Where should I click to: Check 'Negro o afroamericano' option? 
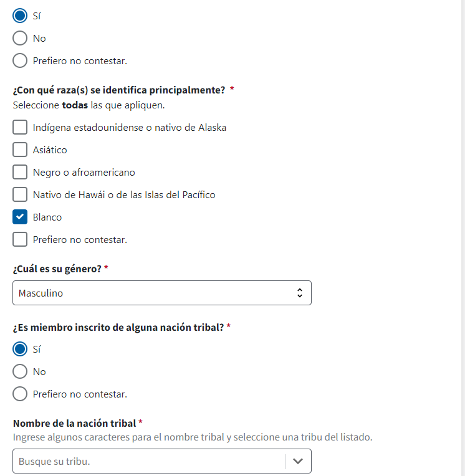20,172
